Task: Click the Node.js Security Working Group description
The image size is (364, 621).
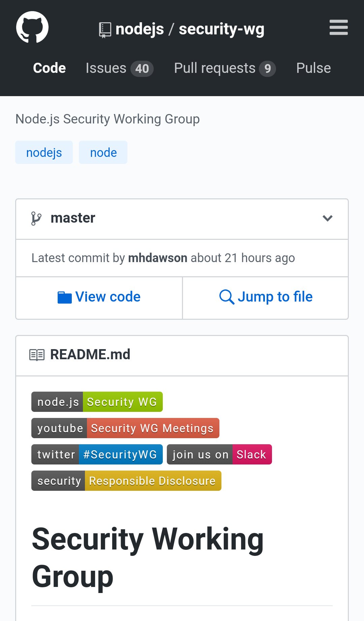Action: pyautogui.click(x=108, y=119)
